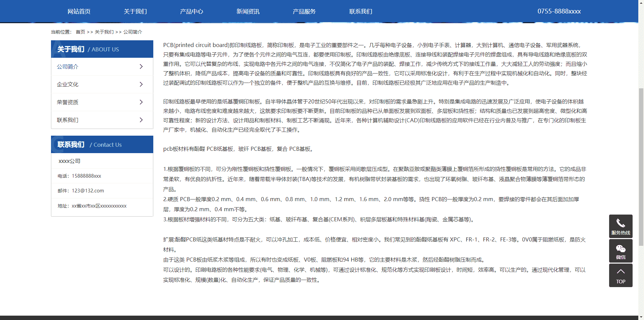Viewport: 644px width, 320px height.
Task: Open 联系我们 in the sidebar menu
Action: click(x=102, y=120)
